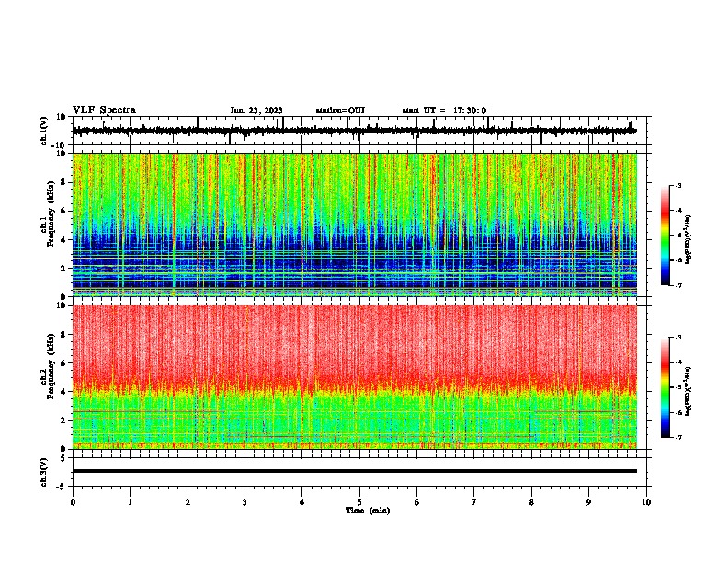
Task: Click the ch.2 'Frequency (kHz)' axis label
Action: coord(51,366)
